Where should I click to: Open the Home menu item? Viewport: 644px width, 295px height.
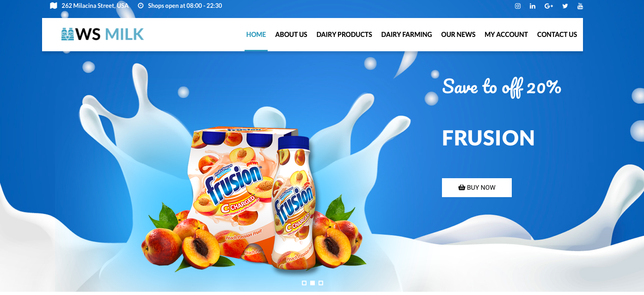pos(256,35)
